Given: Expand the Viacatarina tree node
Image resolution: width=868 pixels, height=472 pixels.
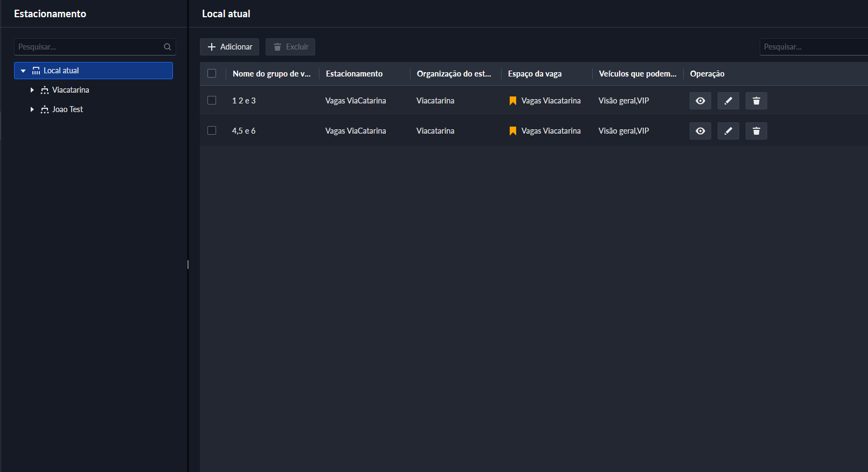Looking at the screenshot, I should pos(32,90).
